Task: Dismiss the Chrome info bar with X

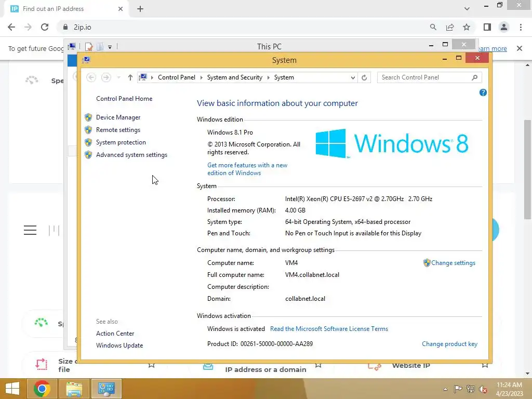Action: tap(520, 48)
